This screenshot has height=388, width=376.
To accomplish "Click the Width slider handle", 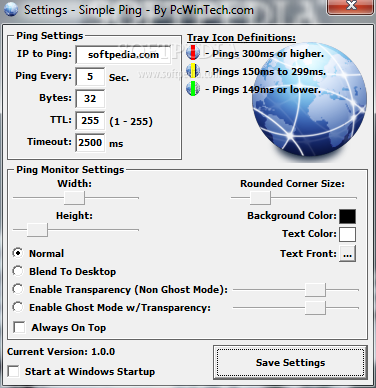I will pos(74,198).
